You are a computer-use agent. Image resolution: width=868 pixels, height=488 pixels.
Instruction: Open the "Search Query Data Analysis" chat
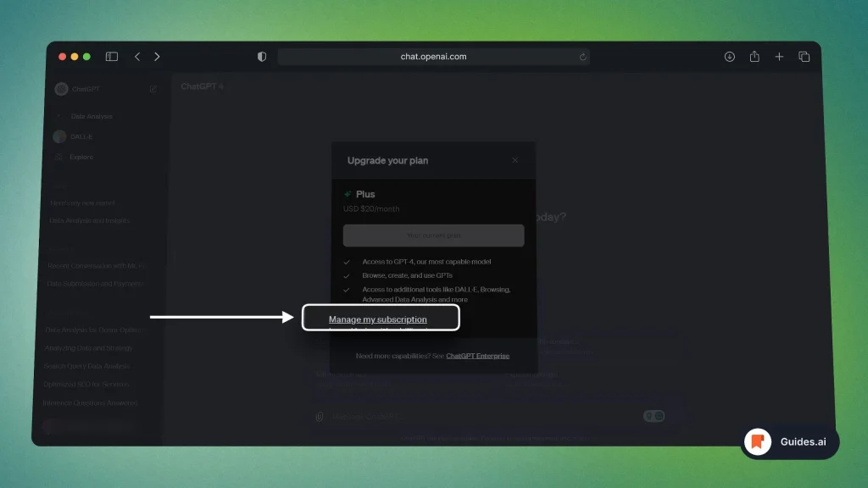pyautogui.click(x=87, y=366)
